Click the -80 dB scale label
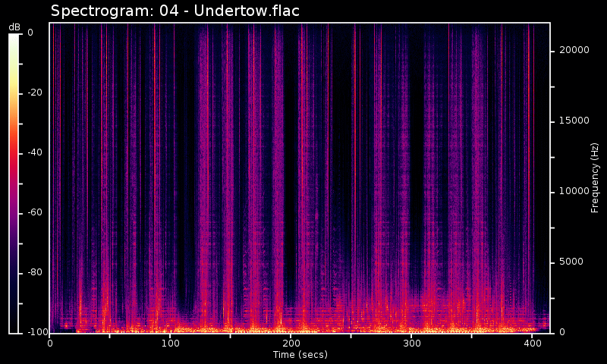Screen dimensions: 607x364 [x=33, y=273]
